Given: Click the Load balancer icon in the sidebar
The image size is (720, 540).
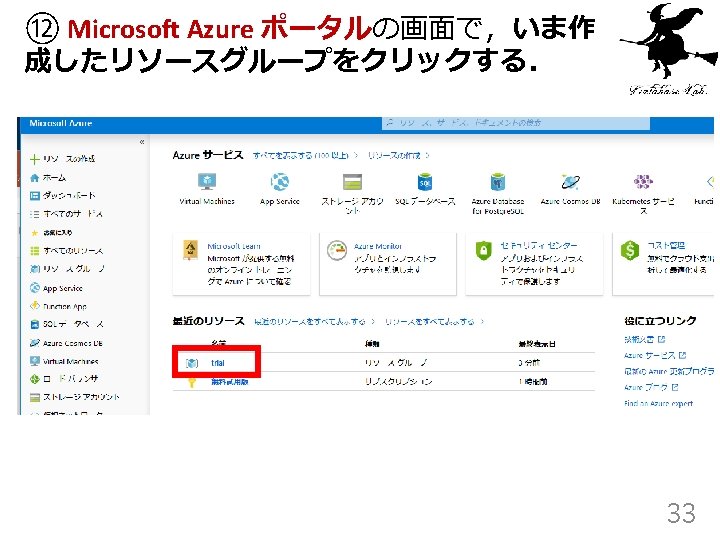Looking at the screenshot, I should click(34, 379).
